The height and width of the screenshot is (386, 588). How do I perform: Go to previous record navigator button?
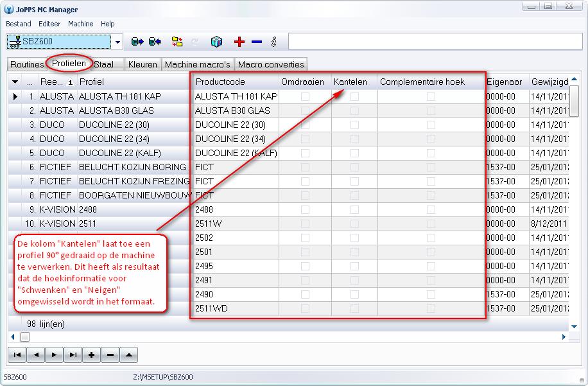click(x=35, y=355)
